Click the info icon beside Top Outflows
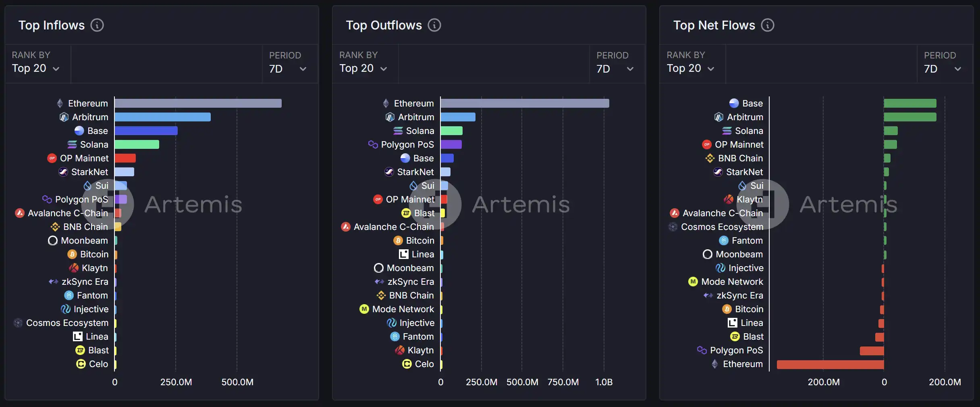The image size is (980, 407). click(x=434, y=25)
